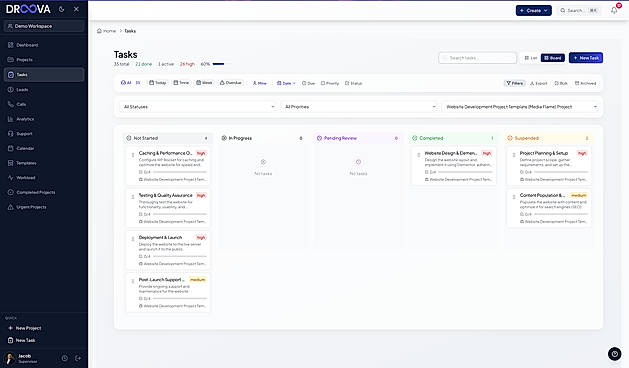Click the global Search box in top bar
The width and height of the screenshot is (629, 368).
[579, 10]
